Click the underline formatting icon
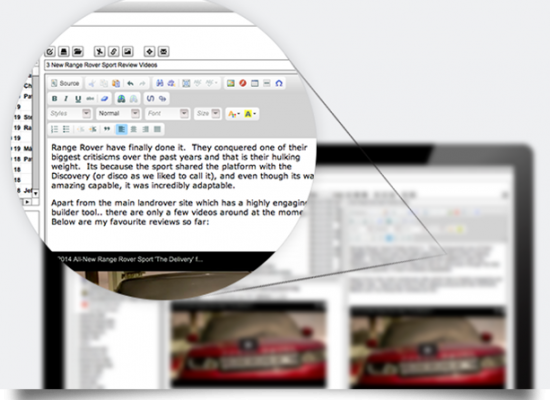Screen dimensions: 550x400 click(x=78, y=99)
